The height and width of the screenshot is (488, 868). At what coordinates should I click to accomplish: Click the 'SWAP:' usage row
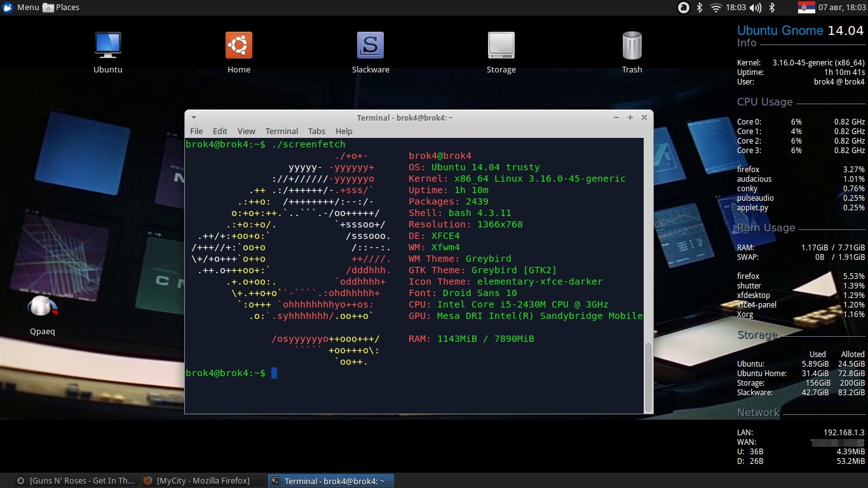[801, 257]
